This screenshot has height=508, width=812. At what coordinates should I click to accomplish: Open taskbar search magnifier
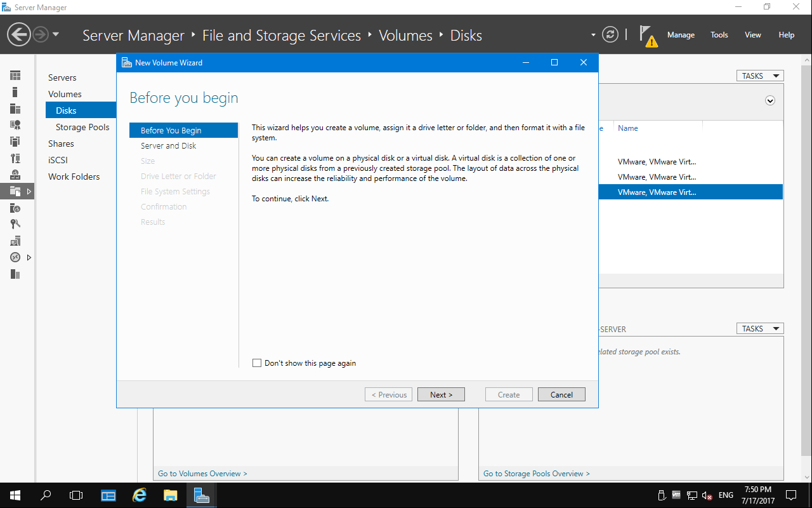(x=46, y=495)
